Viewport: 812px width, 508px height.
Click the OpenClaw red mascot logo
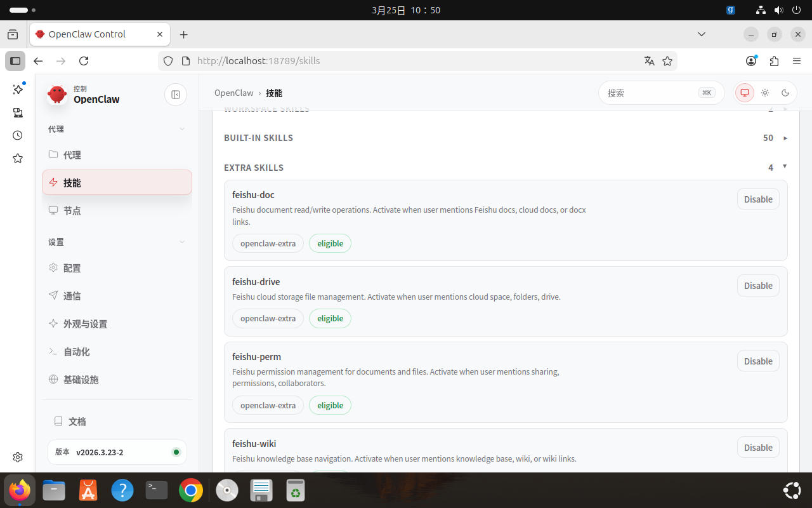point(57,95)
